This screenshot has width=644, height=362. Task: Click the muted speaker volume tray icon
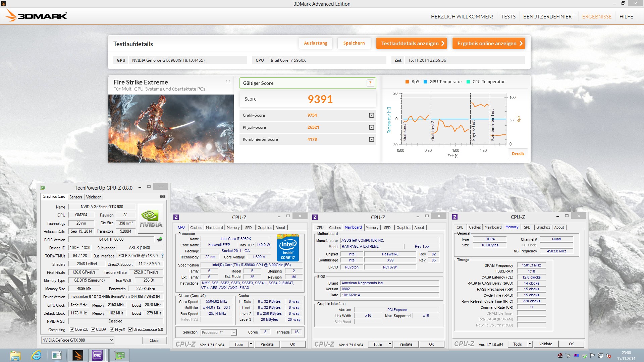[x=608, y=356]
